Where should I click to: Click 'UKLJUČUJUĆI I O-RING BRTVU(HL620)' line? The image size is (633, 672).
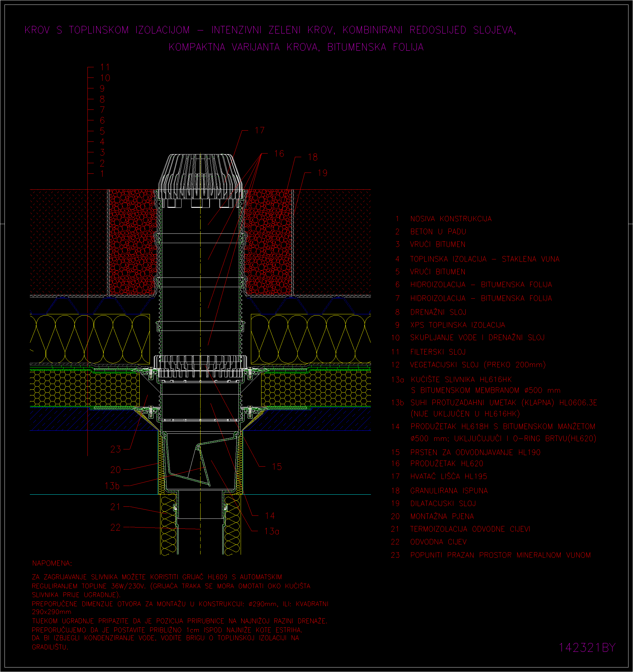click(x=525, y=439)
